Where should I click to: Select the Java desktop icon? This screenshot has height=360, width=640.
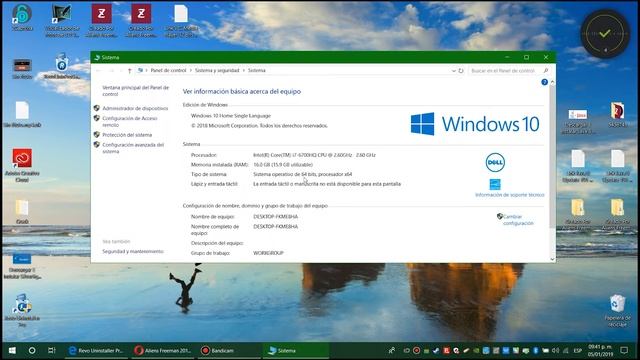tap(578, 121)
